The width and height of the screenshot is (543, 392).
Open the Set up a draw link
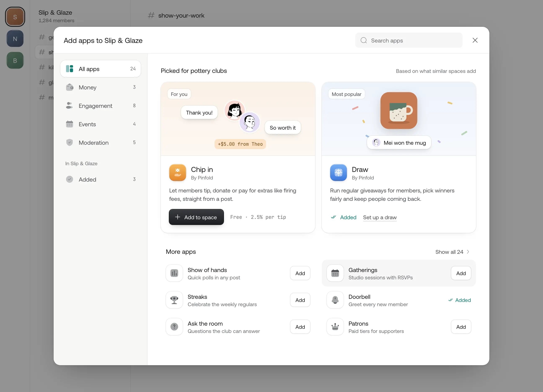[380, 217]
